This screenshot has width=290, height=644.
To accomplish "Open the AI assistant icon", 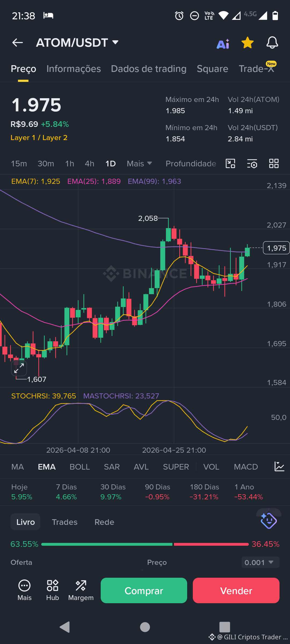I will [223, 44].
